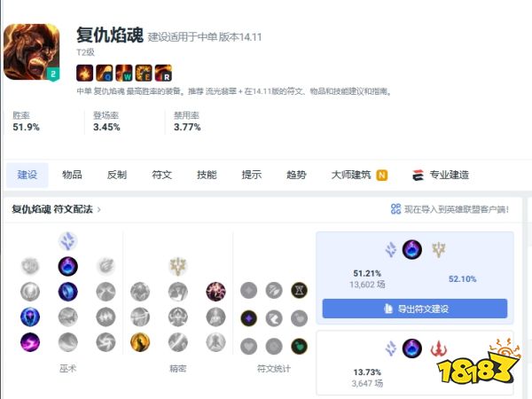Open the 物品 tab
The width and height of the screenshot is (532, 399).
tap(72, 175)
